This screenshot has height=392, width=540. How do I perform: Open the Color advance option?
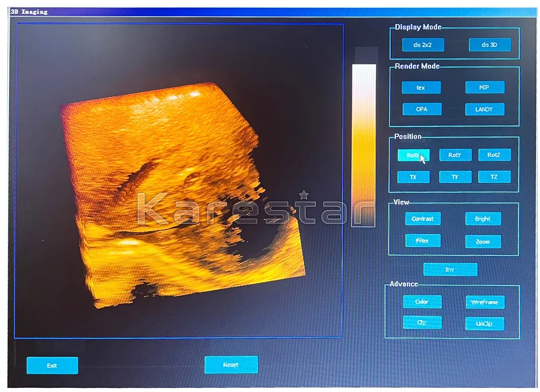[422, 302]
